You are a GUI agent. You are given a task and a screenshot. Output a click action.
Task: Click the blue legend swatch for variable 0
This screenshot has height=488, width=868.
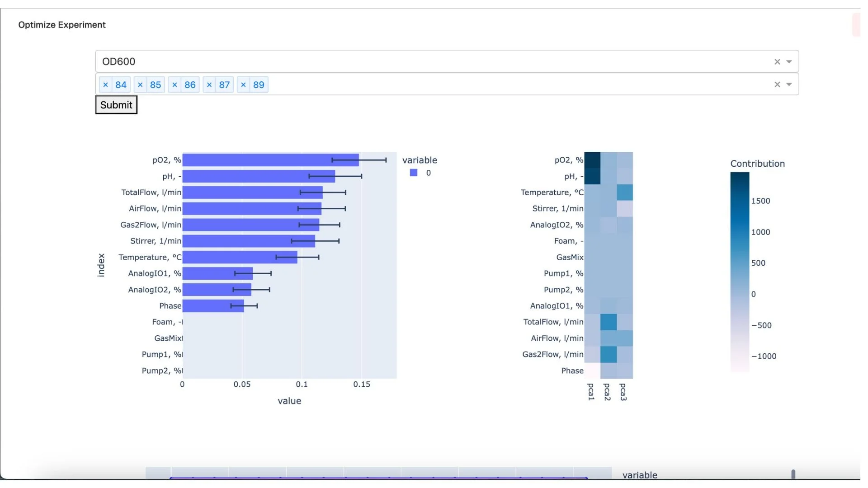[x=413, y=173]
